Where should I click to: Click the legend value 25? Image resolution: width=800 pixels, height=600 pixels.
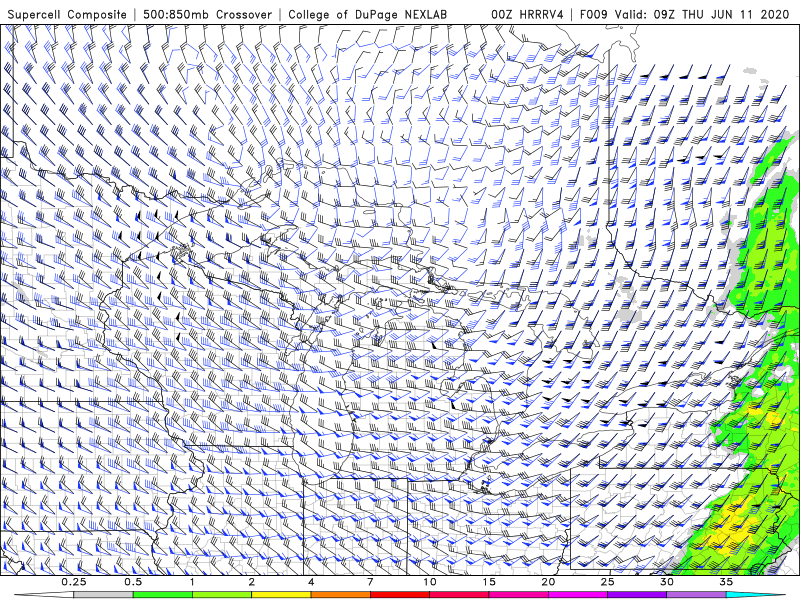607,582
